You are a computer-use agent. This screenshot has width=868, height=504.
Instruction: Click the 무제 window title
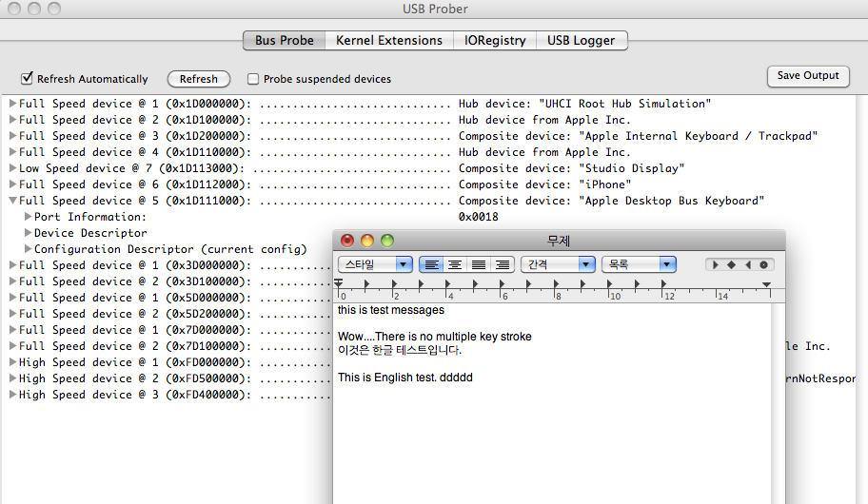558,241
